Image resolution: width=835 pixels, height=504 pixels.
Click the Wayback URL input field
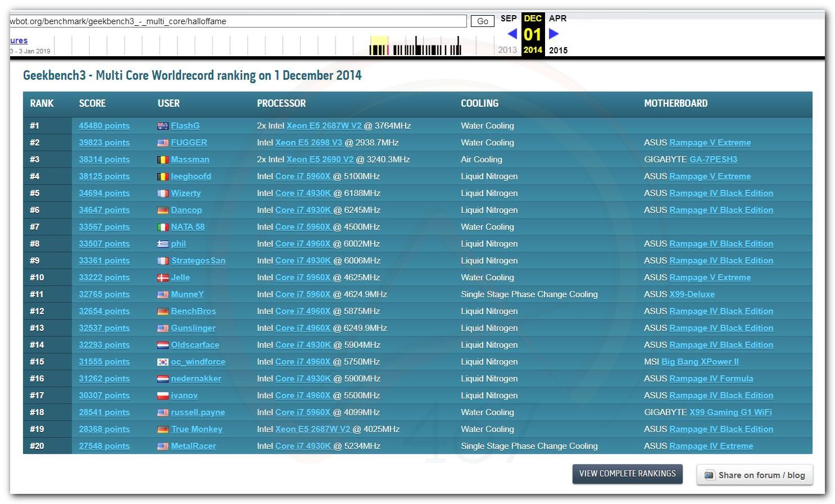[238, 21]
